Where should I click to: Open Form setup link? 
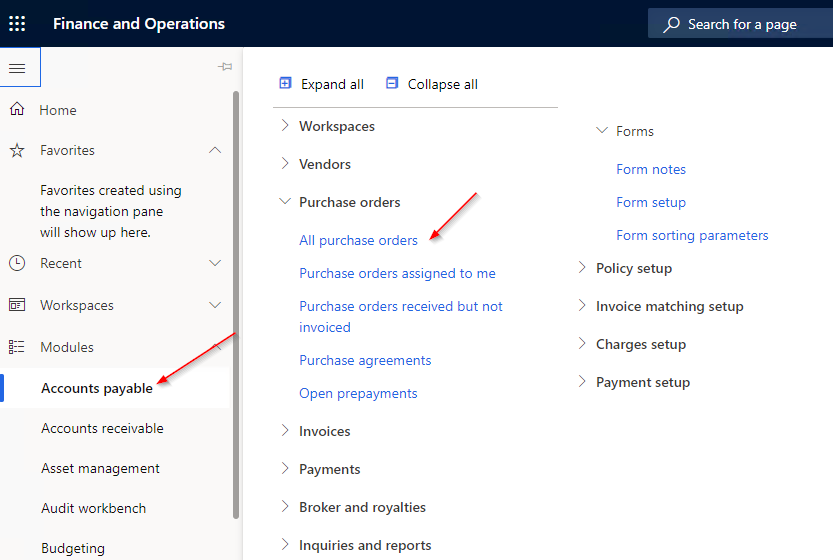coord(651,202)
